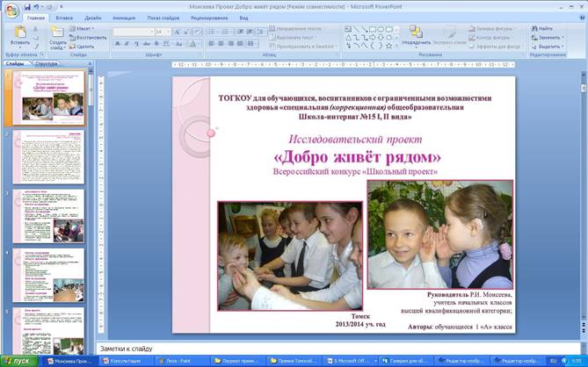
Task: Align text left in paragraph group
Action: (212, 44)
